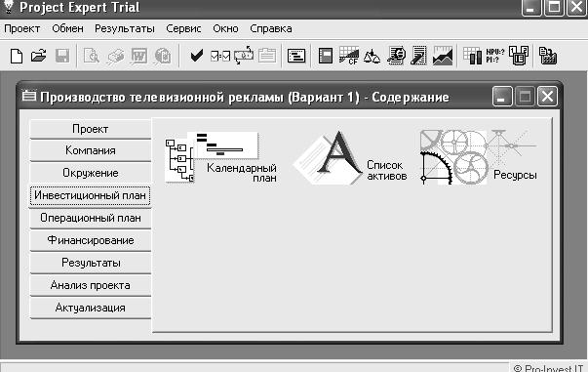Screen dimensions: 588x372
Task: Open Ресурсы module
Action: pos(479,157)
